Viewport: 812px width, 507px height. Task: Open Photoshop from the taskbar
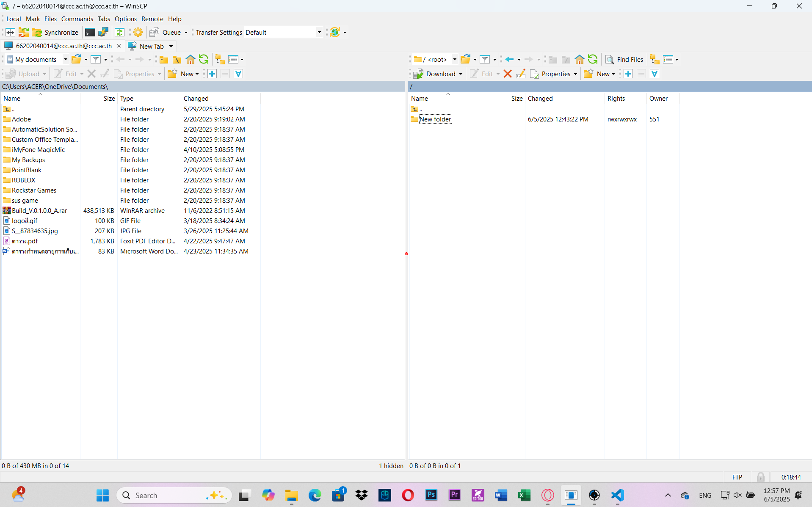(x=431, y=495)
